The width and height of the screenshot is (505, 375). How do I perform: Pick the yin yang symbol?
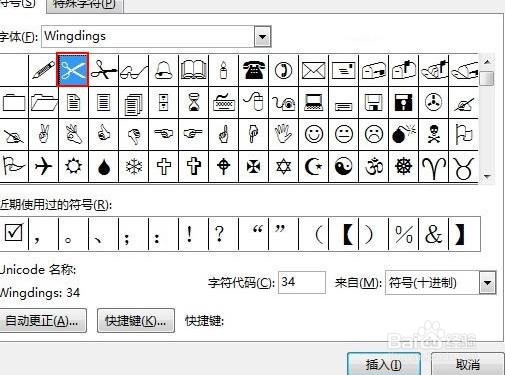(343, 166)
